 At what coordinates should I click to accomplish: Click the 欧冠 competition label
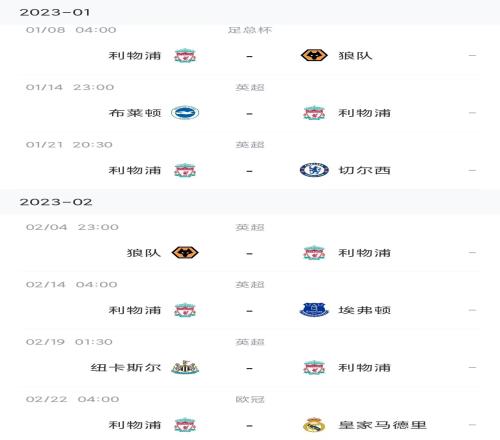(x=250, y=399)
